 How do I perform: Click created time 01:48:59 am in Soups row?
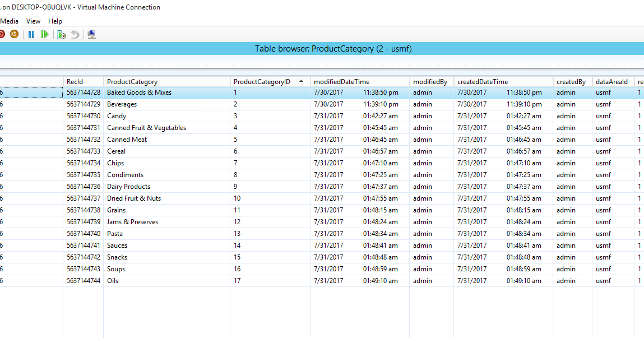(x=524, y=269)
